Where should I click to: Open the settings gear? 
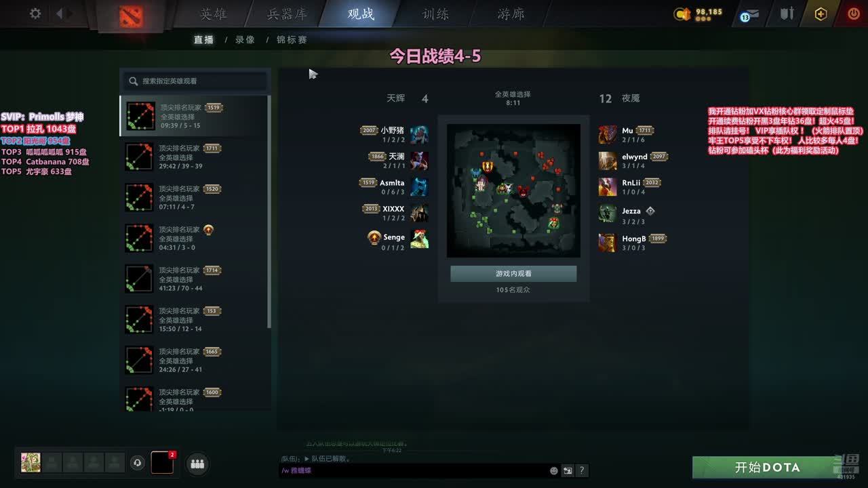pyautogui.click(x=35, y=14)
